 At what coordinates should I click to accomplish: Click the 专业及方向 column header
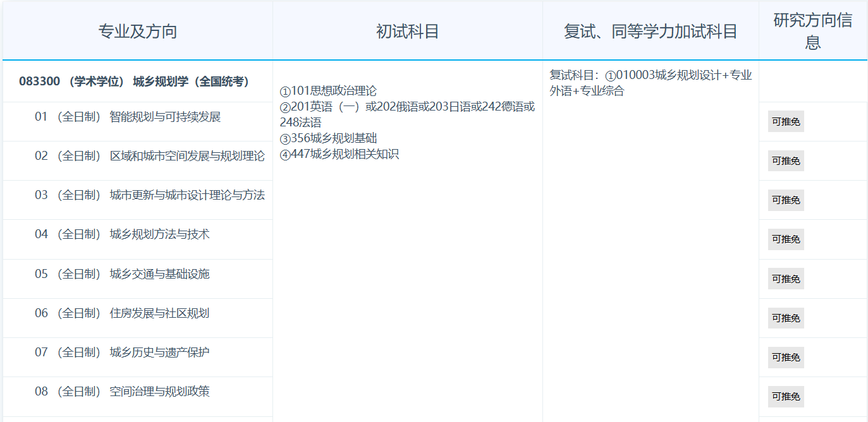[x=135, y=29]
